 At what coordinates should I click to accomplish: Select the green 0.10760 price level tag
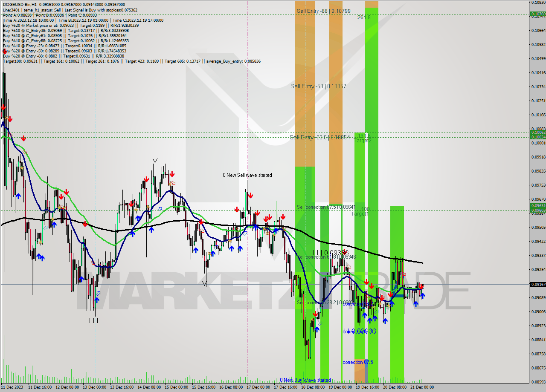pyautogui.click(x=537, y=14)
